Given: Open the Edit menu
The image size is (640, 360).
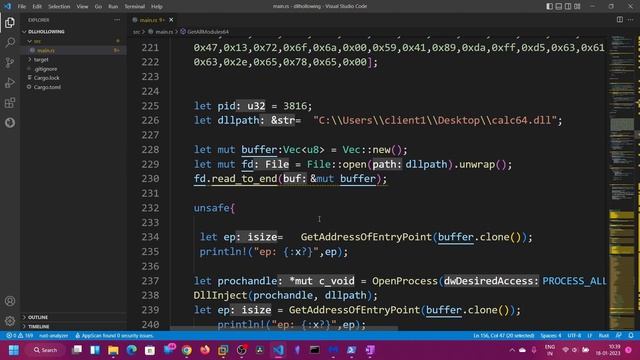Looking at the screenshot, I should point(37,7).
